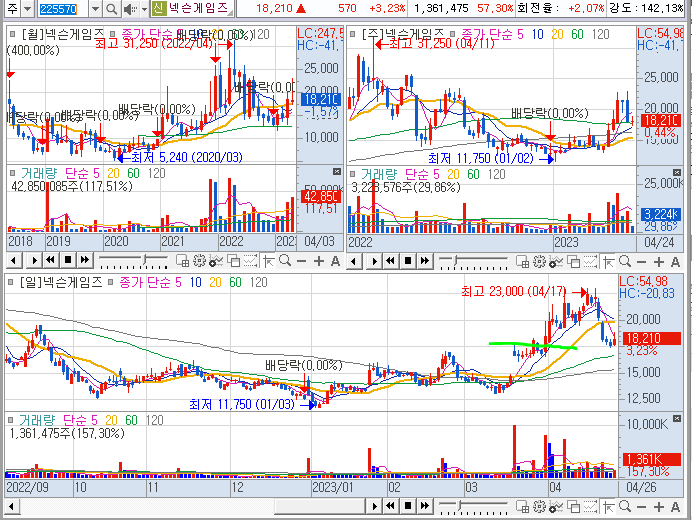The width and height of the screenshot is (692, 520).
Task: Rewind daily chart with double-left arrows
Action: (x=390, y=506)
